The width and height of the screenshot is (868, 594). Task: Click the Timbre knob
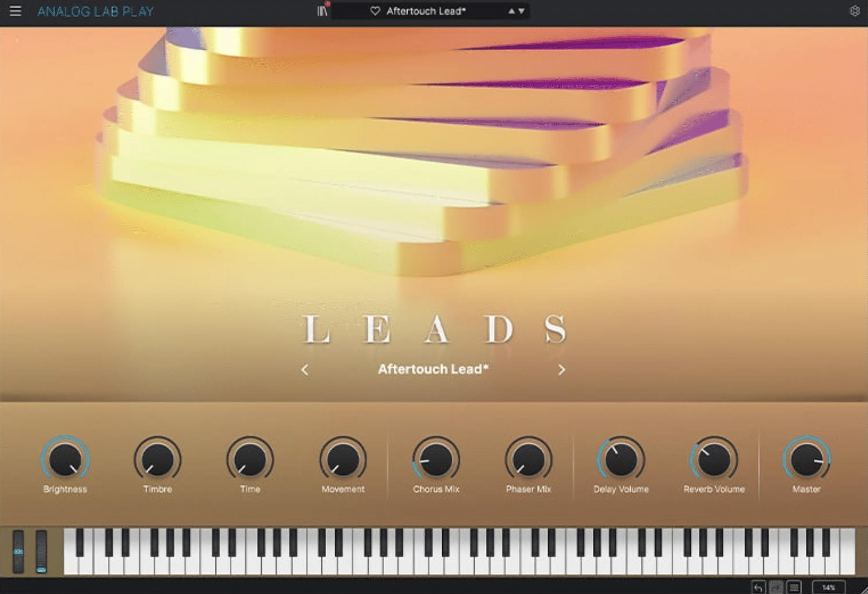click(157, 459)
